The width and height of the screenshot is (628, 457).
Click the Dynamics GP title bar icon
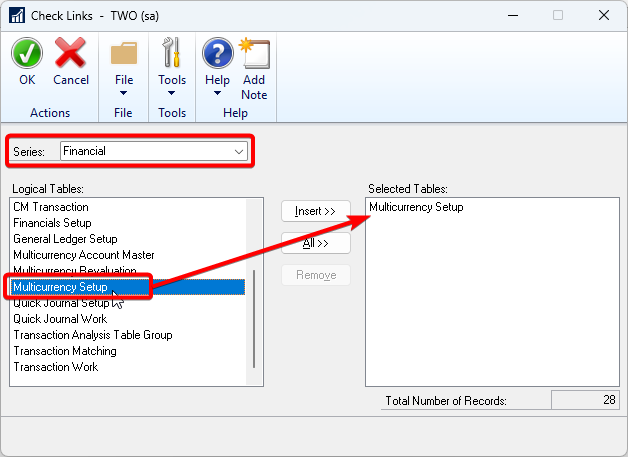pos(17,15)
